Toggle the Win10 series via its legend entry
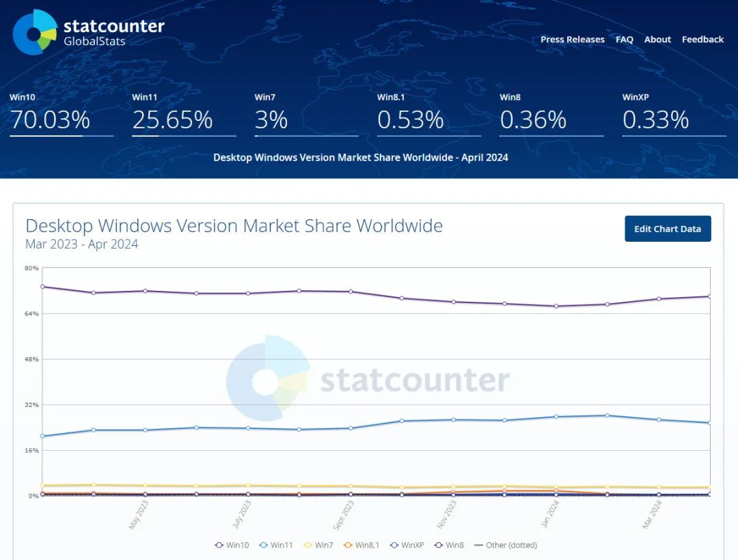Screen dimensions: 738x560 pos(231,545)
